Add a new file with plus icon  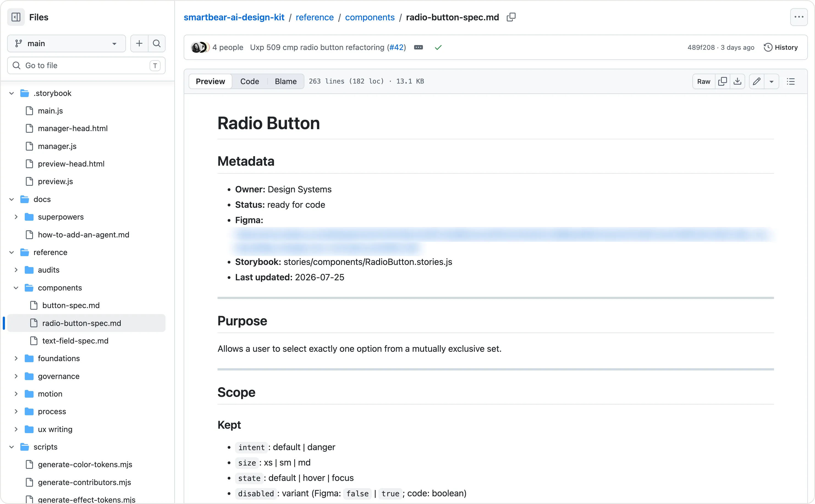click(139, 43)
